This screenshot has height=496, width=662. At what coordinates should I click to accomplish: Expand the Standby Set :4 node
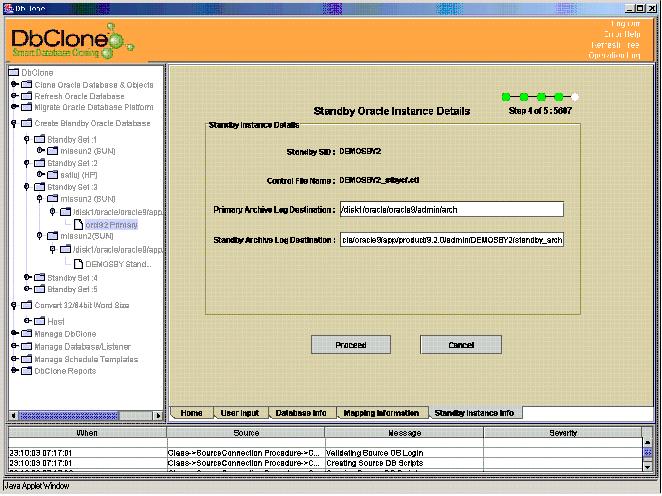click(27, 278)
